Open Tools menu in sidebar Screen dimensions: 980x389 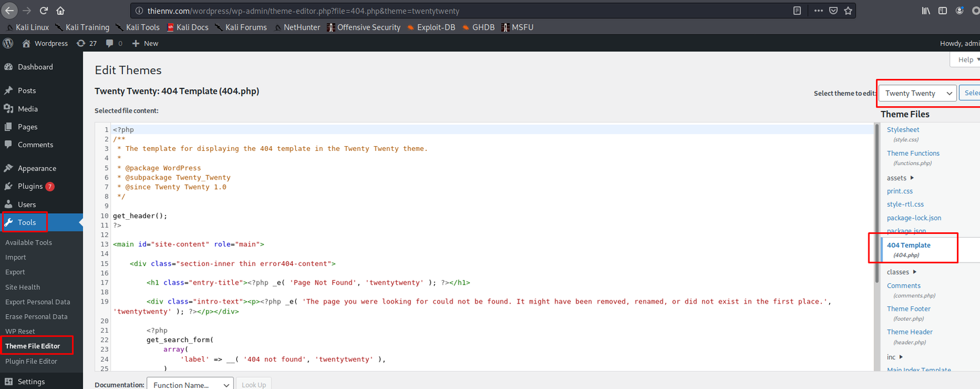click(42, 222)
